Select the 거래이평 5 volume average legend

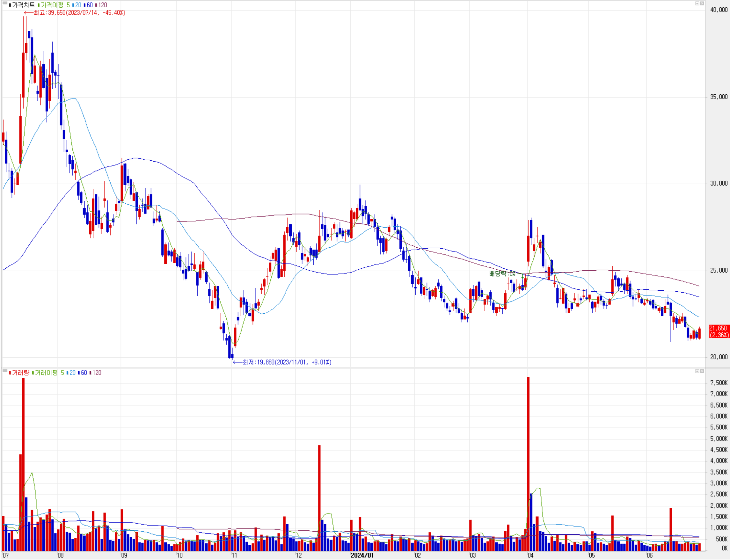(x=49, y=373)
